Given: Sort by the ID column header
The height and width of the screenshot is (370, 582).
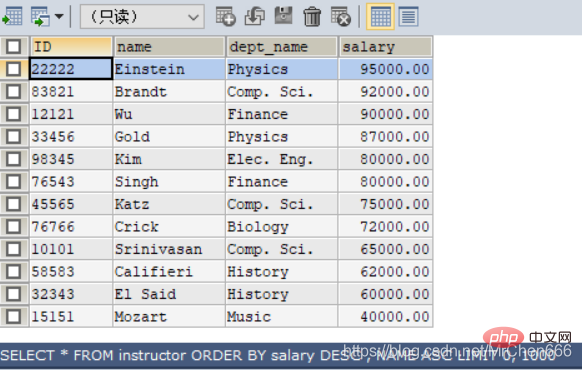Looking at the screenshot, I should point(71,47).
